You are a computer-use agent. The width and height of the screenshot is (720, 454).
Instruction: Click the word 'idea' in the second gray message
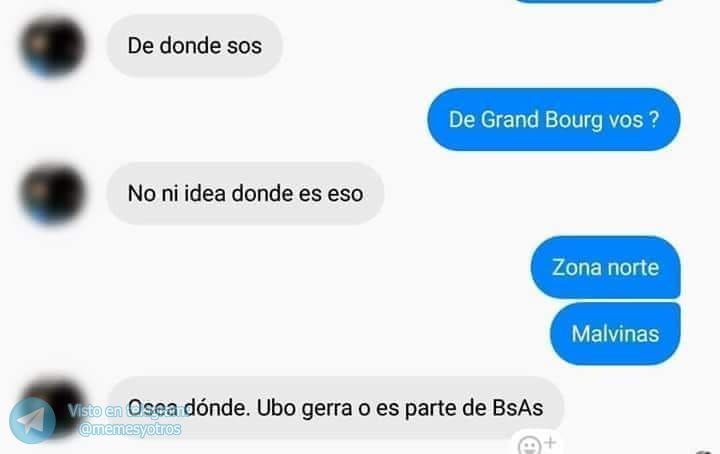[x=205, y=193]
